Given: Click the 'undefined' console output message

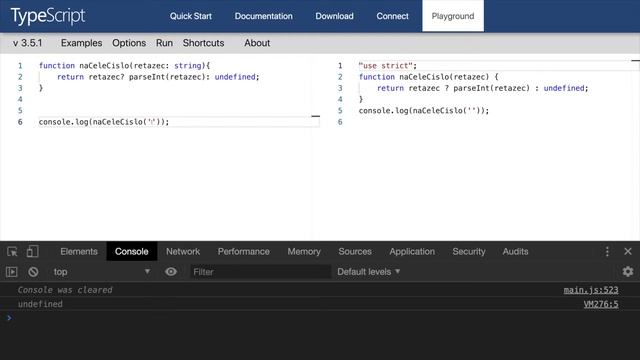Looking at the screenshot, I should pos(40,304).
